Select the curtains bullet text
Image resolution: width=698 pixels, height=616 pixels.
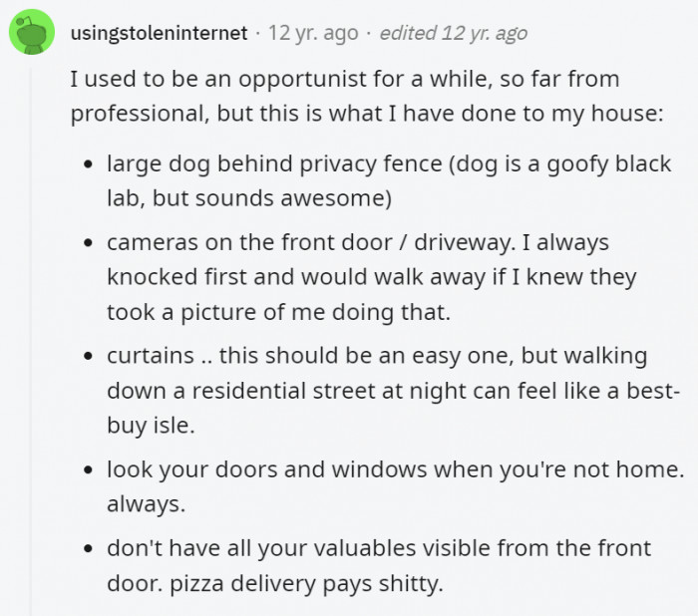(394, 391)
